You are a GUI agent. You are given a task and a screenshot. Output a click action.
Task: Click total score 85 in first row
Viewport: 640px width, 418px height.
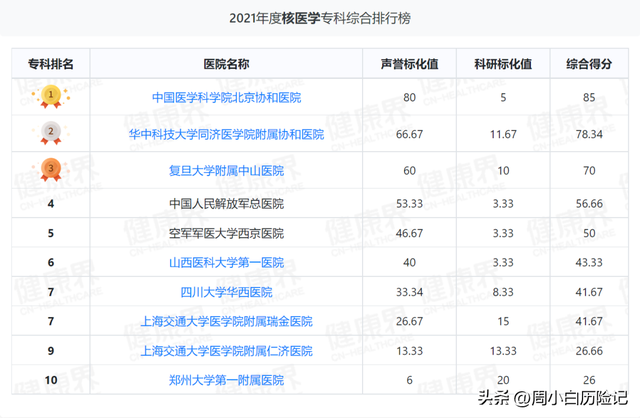click(x=589, y=98)
